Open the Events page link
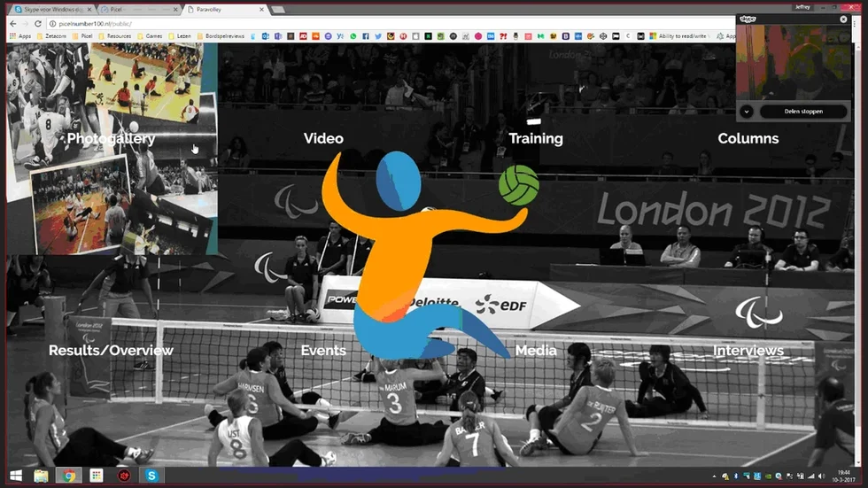 click(323, 350)
